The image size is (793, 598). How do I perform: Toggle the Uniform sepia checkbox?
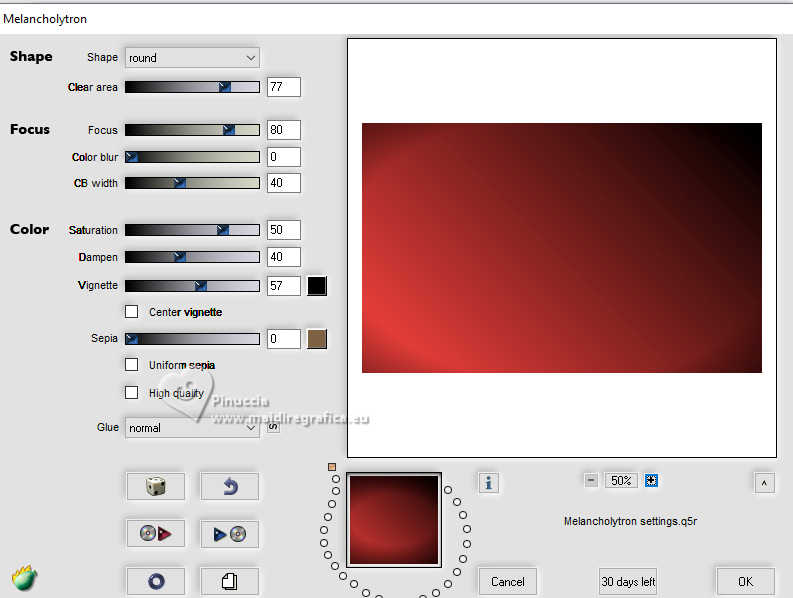[131, 364]
